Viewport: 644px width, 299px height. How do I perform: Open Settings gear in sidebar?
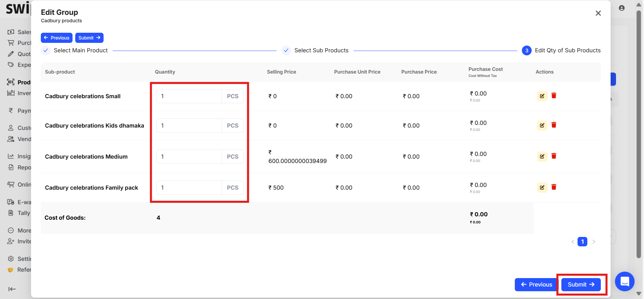point(11,259)
